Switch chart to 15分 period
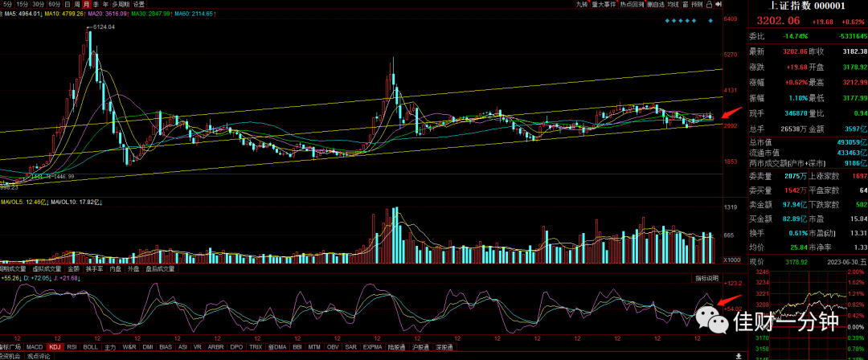The width and height of the screenshot is (868, 360). 23,4
